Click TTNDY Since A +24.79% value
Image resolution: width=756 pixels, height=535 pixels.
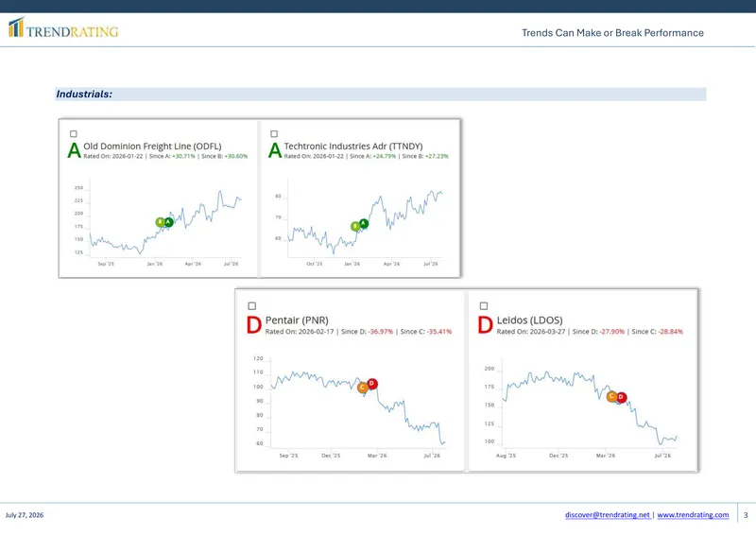385,156
